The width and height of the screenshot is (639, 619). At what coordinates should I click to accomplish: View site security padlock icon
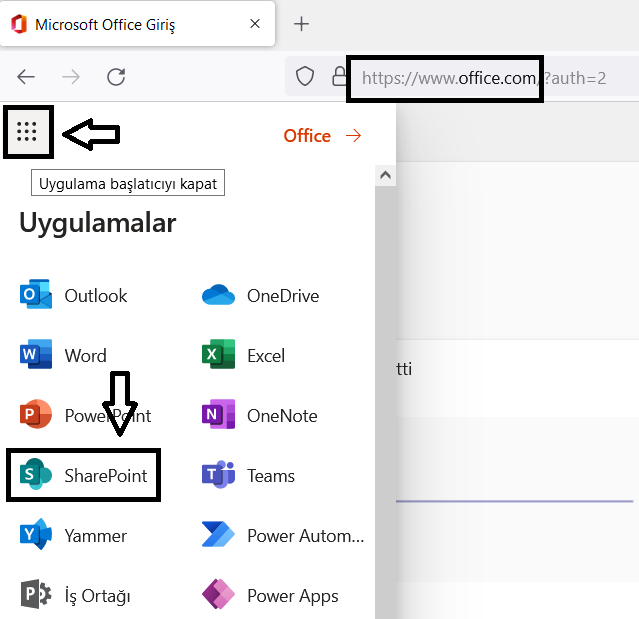pos(339,76)
